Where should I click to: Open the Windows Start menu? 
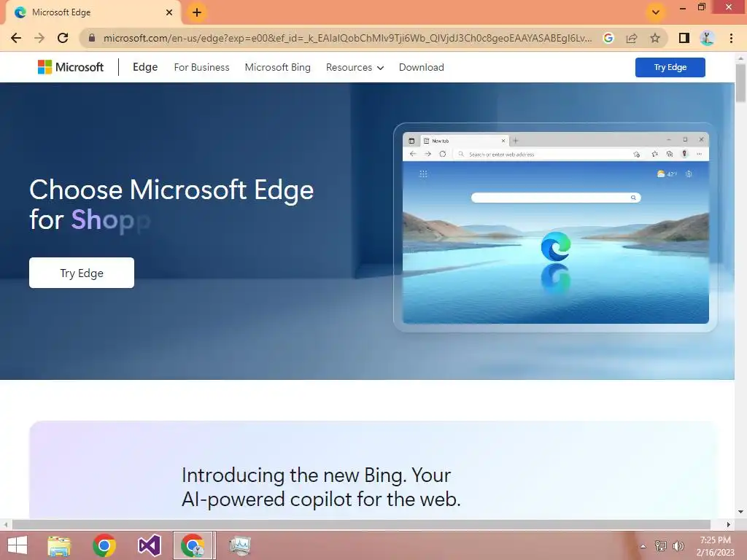[x=18, y=545]
